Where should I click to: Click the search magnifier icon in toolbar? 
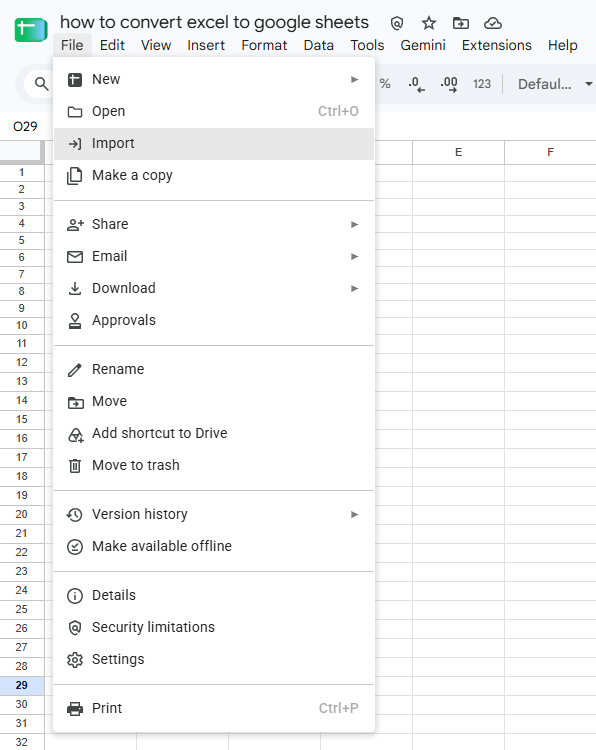(x=42, y=84)
